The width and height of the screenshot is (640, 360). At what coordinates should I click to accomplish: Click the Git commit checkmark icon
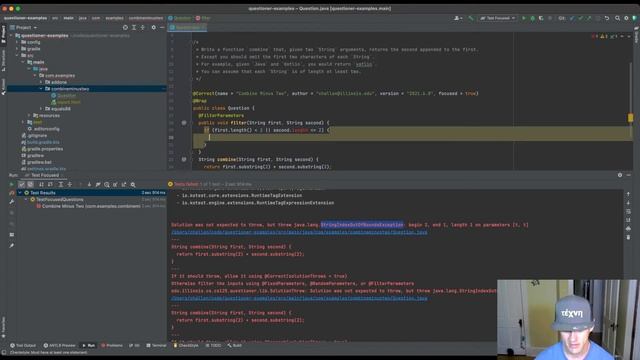pyautogui.click(x=580, y=18)
